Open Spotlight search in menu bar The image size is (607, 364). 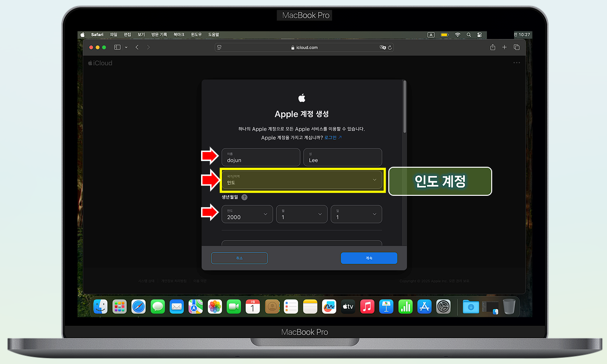pyautogui.click(x=469, y=35)
